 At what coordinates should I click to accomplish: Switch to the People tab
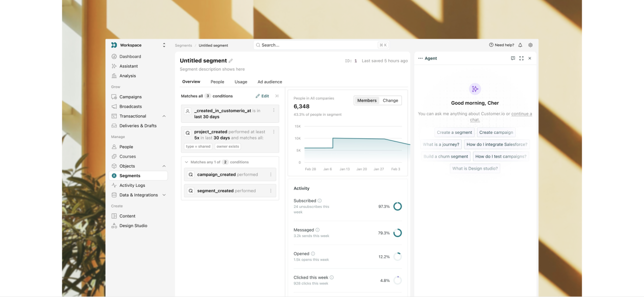coord(217,82)
